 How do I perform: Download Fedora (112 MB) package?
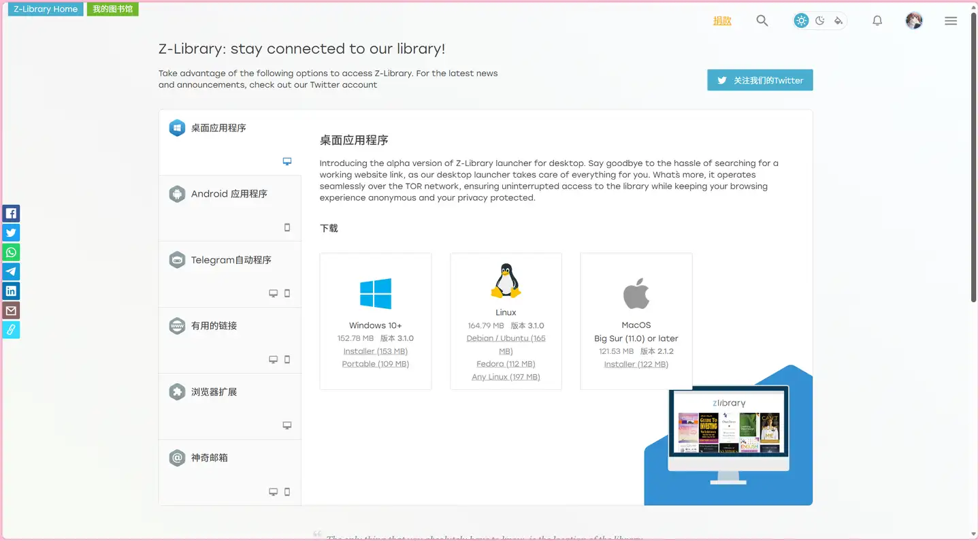point(506,364)
